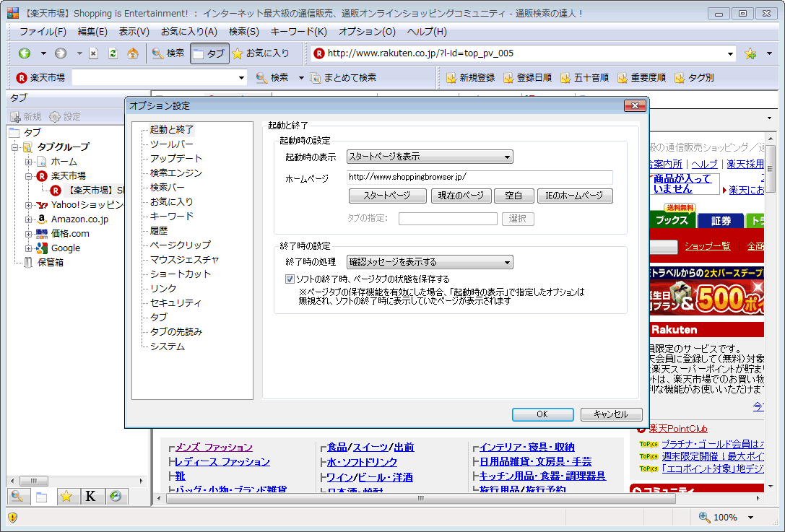Go to the Home page icon
This screenshot has height=532, width=785.
pos(133,53)
